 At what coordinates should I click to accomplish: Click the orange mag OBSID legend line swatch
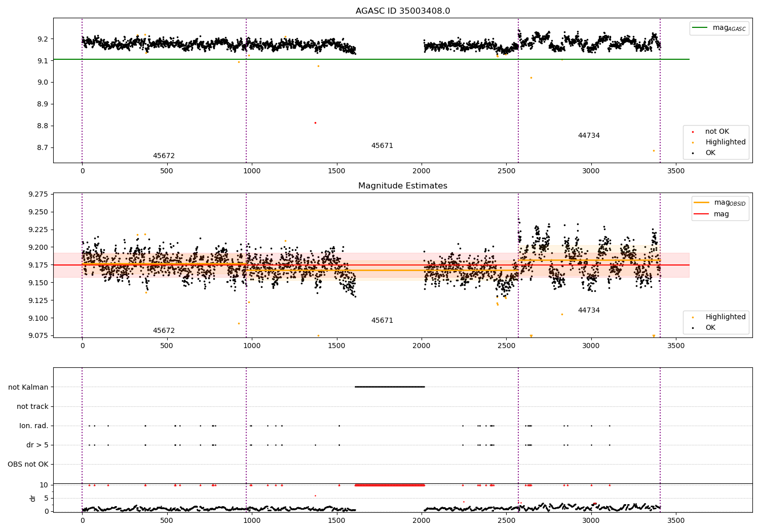click(702, 203)
